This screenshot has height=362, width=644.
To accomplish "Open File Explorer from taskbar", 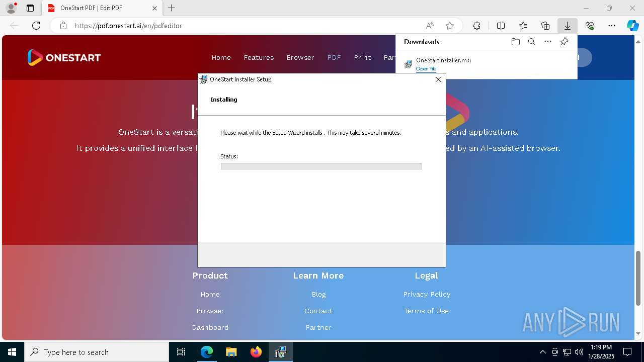I will (231, 352).
